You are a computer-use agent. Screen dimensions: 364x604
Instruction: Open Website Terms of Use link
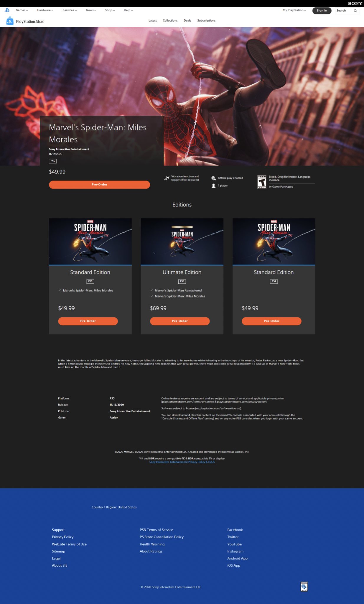click(69, 544)
